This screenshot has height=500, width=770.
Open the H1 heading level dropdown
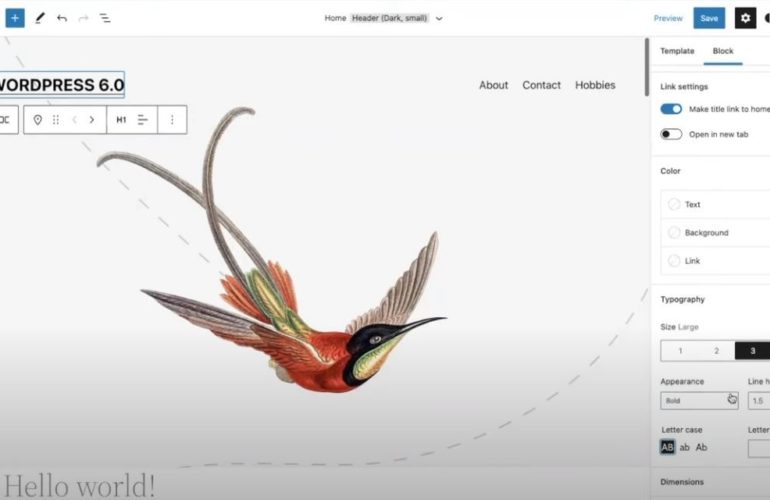(121, 120)
